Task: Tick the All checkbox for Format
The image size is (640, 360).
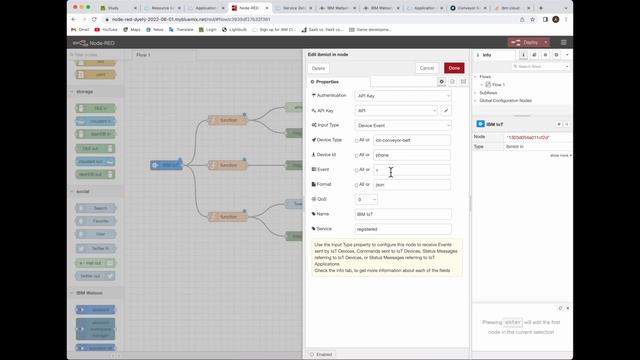Action: point(356,185)
